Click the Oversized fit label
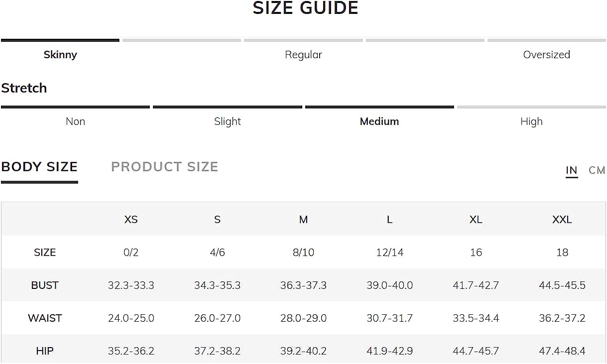 click(x=546, y=55)
